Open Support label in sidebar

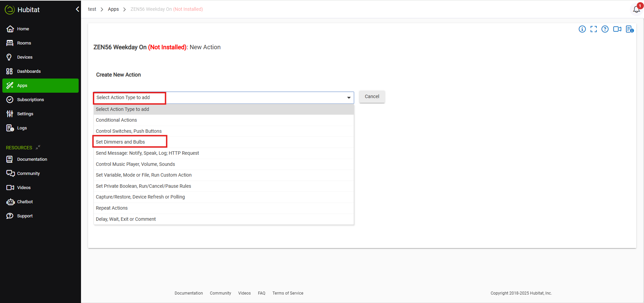(25, 216)
